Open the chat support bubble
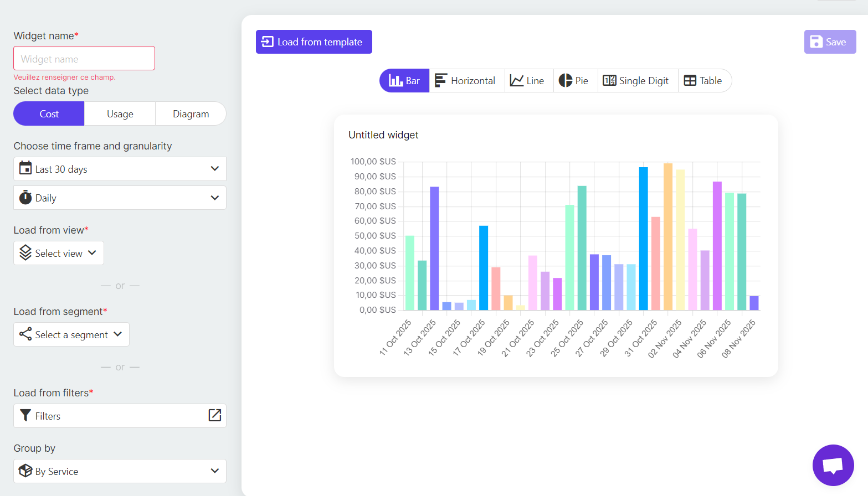This screenshot has height=496, width=868. pyautogui.click(x=833, y=465)
